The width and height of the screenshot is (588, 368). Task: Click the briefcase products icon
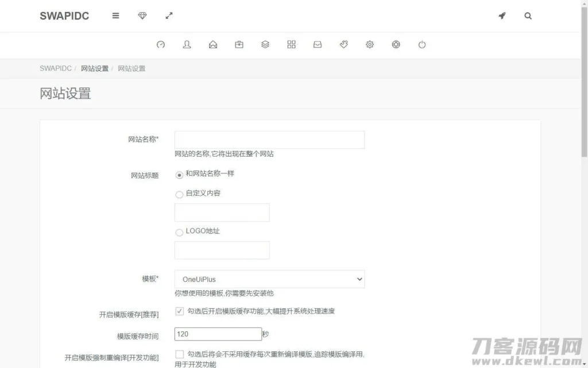239,44
